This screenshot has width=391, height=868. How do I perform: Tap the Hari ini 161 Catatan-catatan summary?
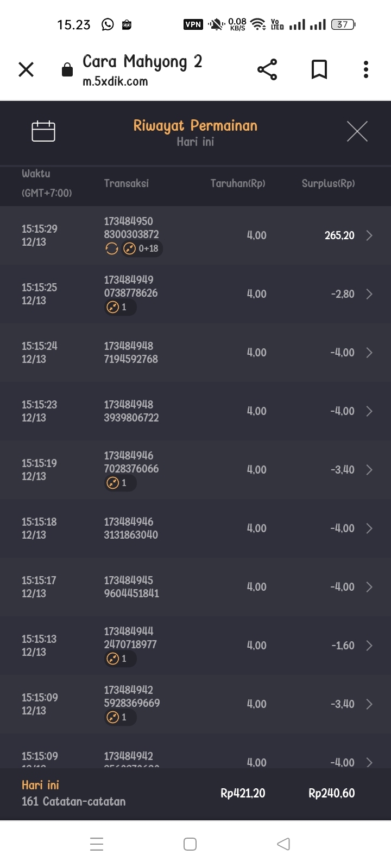[73, 793]
